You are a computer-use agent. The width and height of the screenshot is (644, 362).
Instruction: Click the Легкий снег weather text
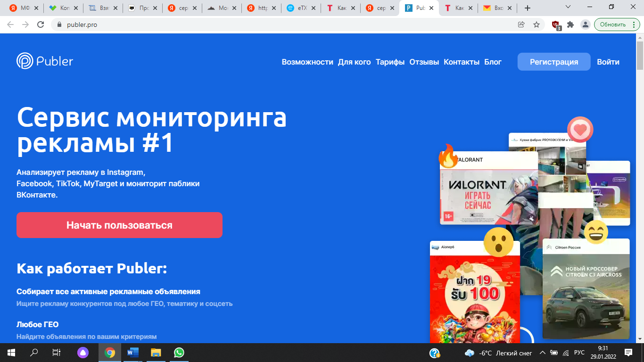[x=514, y=353]
